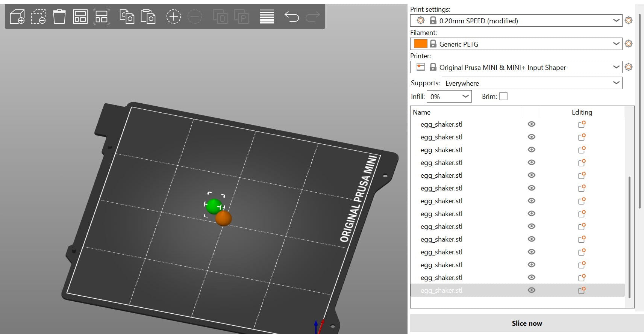Click the Add object toolbar icon
The width and height of the screenshot is (644, 334).
point(17,17)
